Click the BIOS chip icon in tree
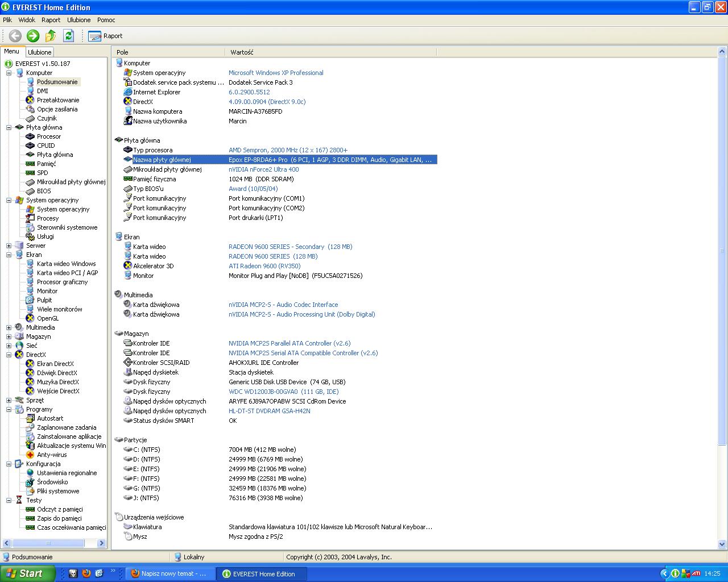The width and height of the screenshot is (728, 582). tap(30, 191)
